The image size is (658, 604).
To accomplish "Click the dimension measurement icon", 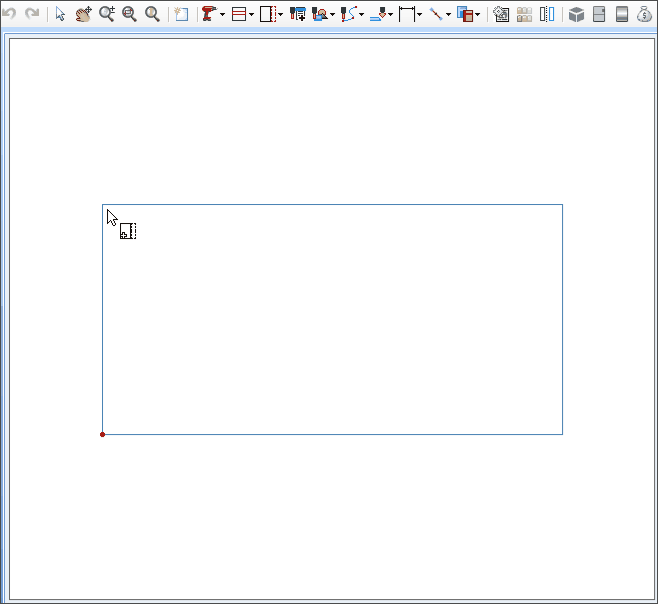I will pyautogui.click(x=407, y=14).
